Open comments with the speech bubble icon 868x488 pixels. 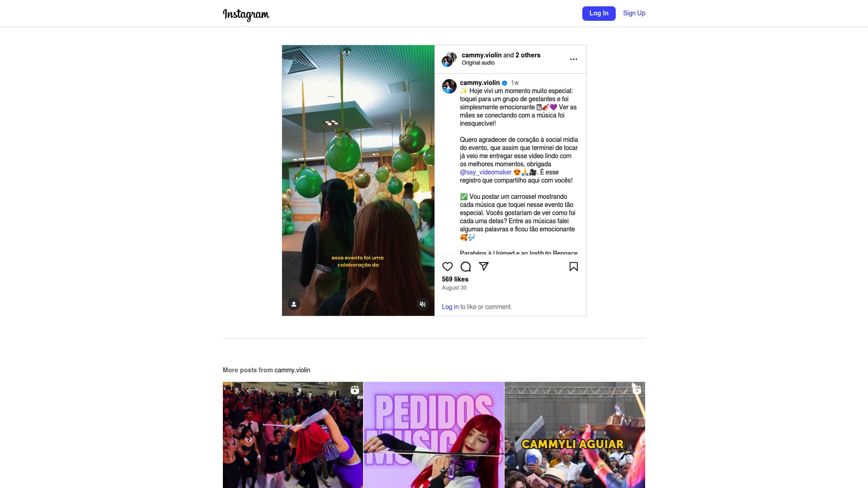click(465, 267)
